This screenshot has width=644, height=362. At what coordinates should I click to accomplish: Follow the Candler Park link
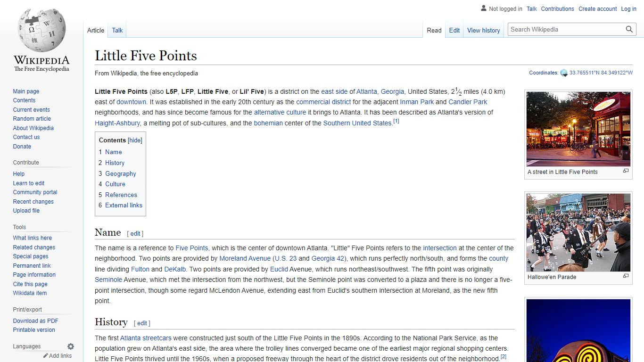(468, 102)
